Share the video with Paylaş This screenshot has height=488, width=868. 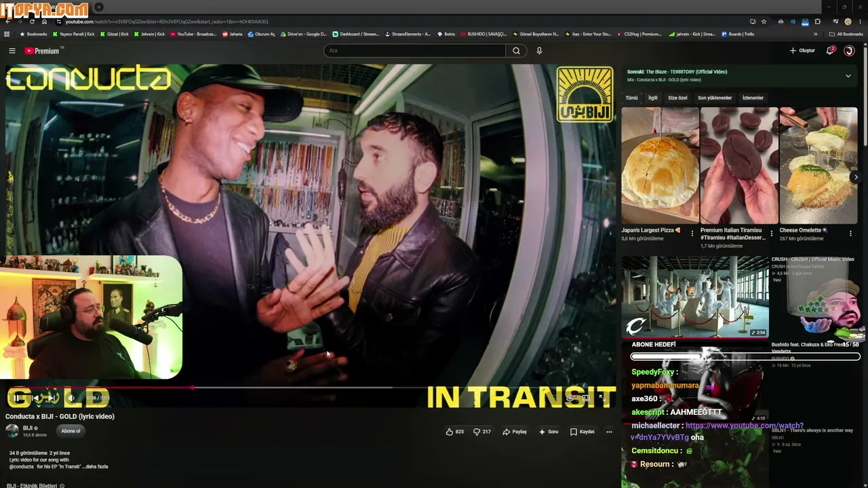tap(514, 432)
